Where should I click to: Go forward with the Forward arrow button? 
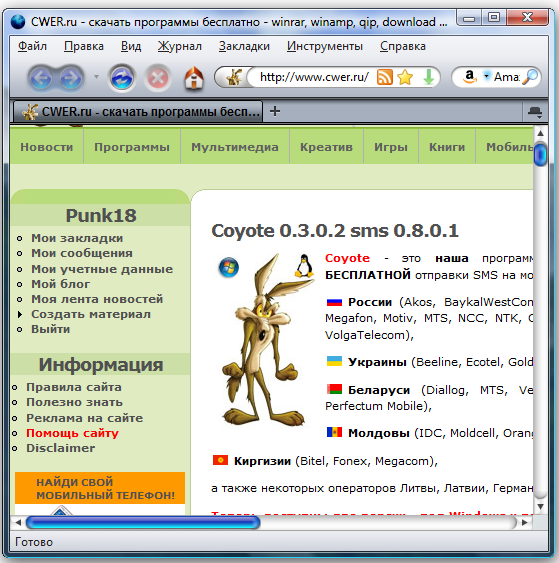(x=71, y=78)
